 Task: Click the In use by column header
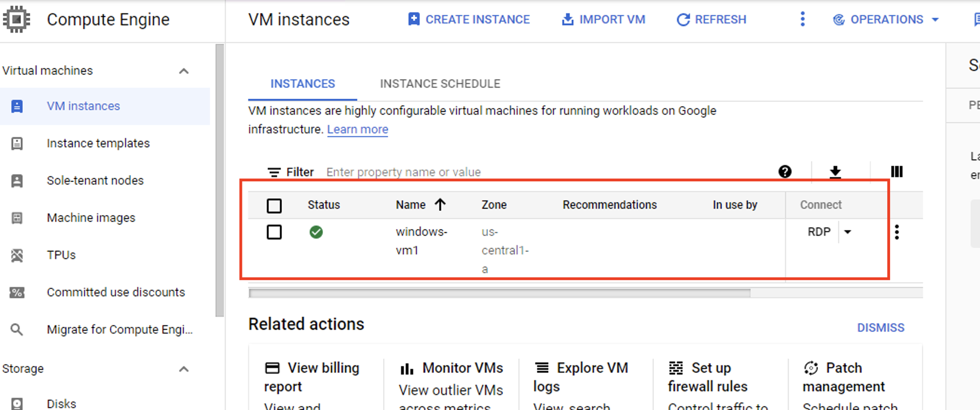(x=735, y=205)
